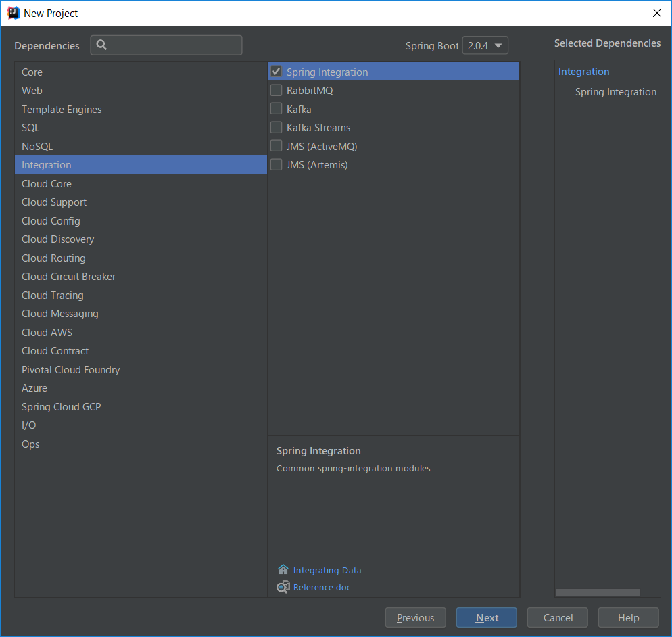The width and height of the screenshot is (672, 637).
Task: Open the Reference doc link
Action: pos(322,587)
